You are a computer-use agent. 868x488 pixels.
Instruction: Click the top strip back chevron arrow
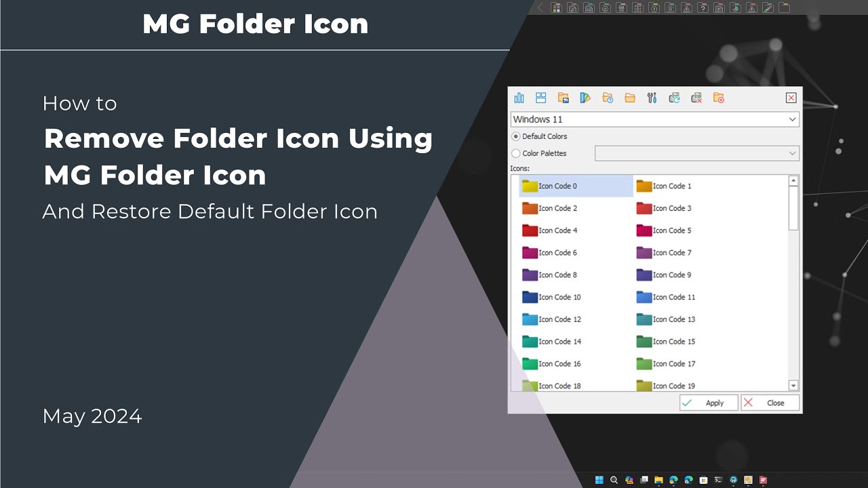point(540,8)
